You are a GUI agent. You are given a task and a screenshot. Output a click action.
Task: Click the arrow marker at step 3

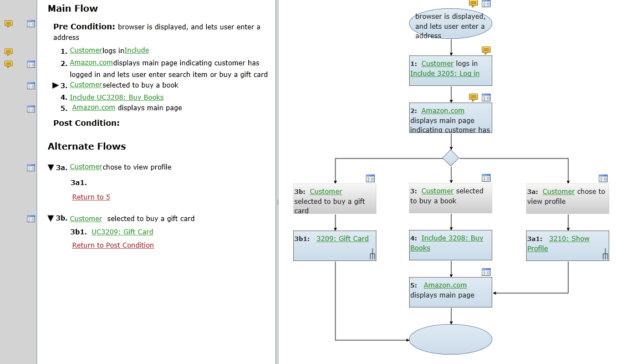click(x=55, y=85)
